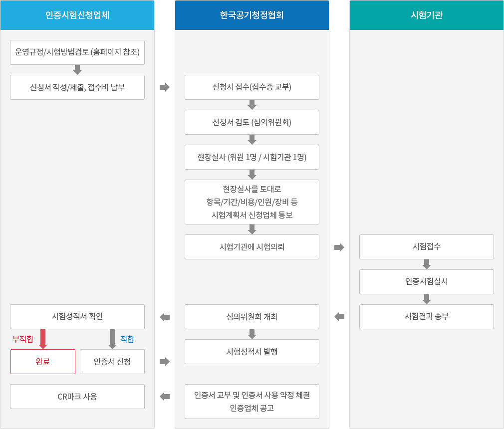Click the 시험결과 송부 box

pos(427,317)
